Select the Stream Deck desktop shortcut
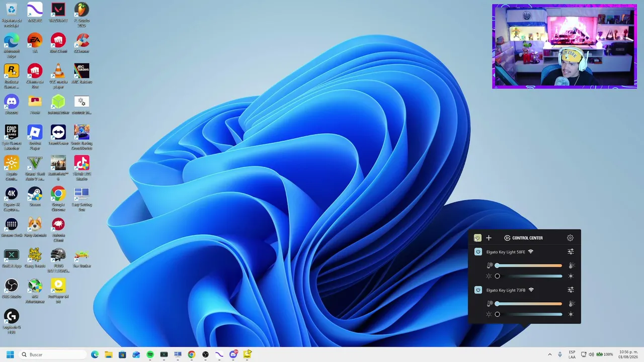This screenshot has height=362, width=644. (11, 227)
